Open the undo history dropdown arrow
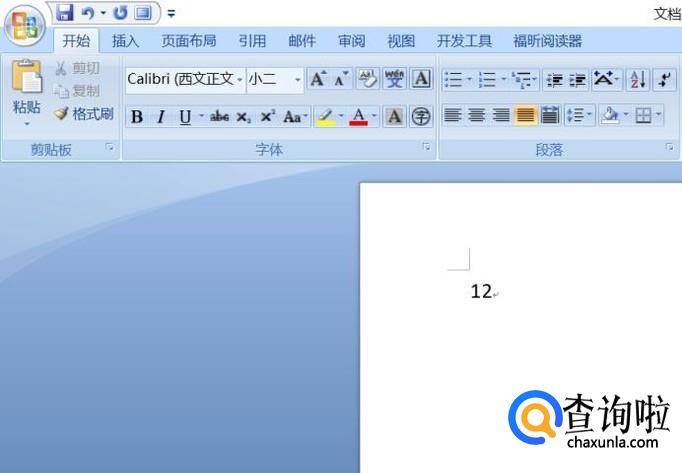Image resolution: width=682 pixels, height=473 pixels. (x=103, y=13)
